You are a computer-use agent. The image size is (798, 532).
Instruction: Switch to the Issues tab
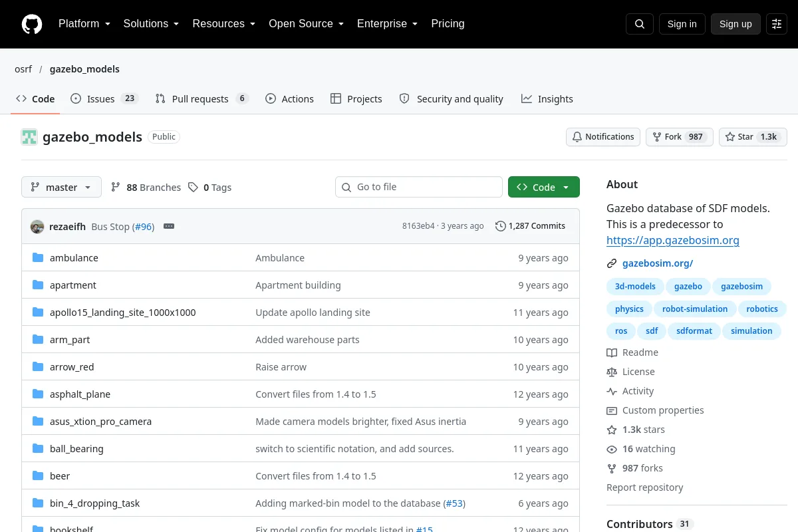pyautogui.click(x=104, y=99)
